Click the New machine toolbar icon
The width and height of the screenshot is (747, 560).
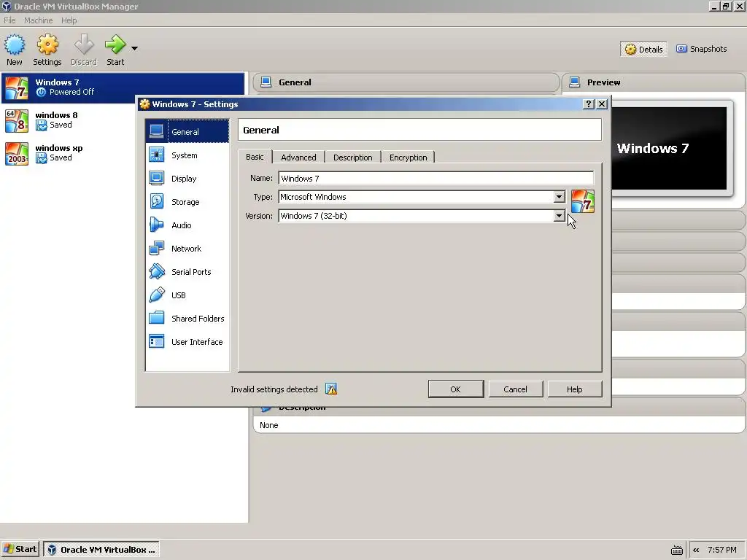click(15, 50)
